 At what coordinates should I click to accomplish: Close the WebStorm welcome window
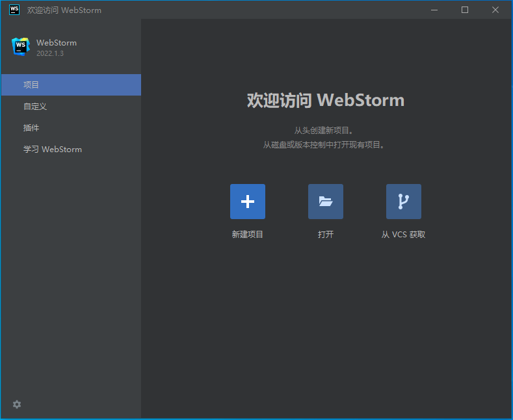click(495, 10)
